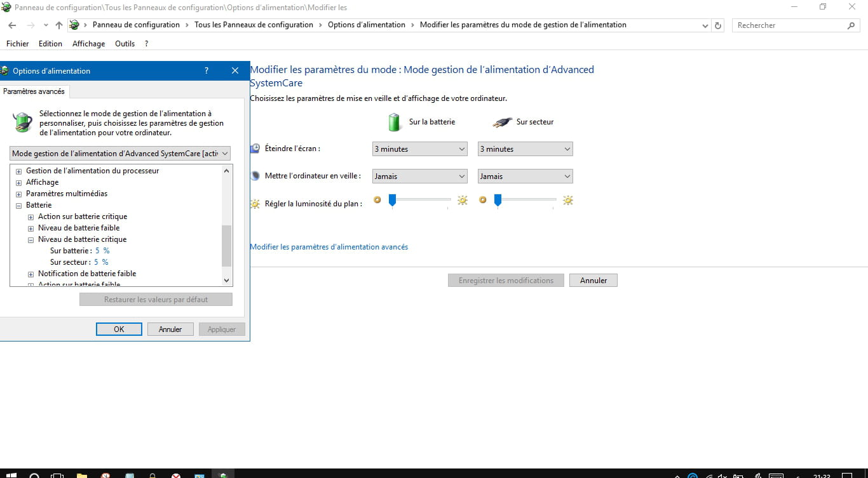
Task: Expand the 'Affichage' tree node
Action: pyautogui.click(x=19, y=183)
